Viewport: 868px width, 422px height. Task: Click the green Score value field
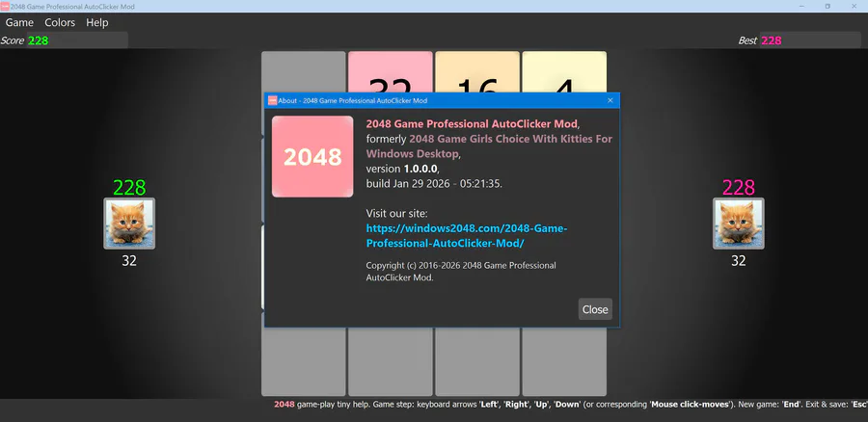pyautogui.click(x=77, y=40)
